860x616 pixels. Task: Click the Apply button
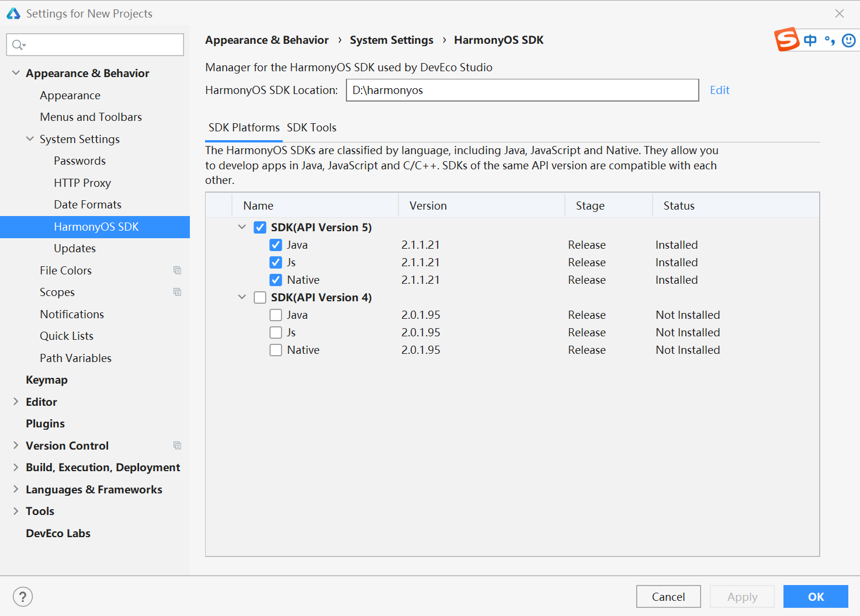pyautogui.click(x=742, y=597)
